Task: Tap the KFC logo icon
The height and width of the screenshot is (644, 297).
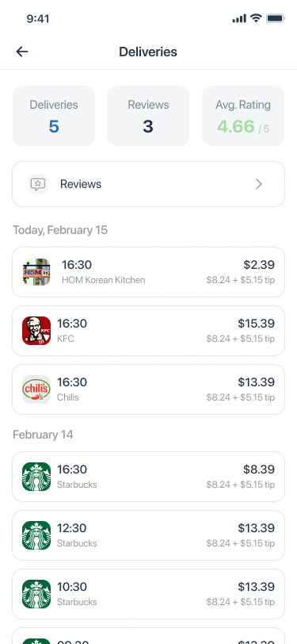Action: [36, 331]
